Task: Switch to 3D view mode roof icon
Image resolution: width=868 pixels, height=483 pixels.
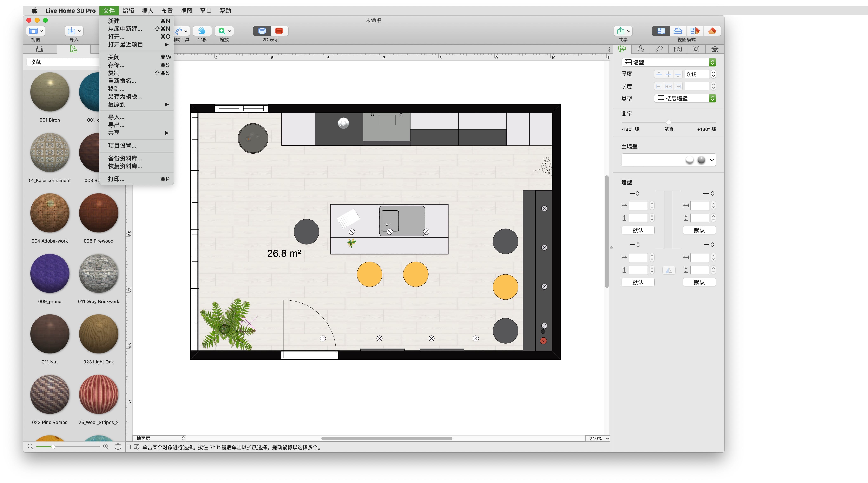Action: [712, 31]
